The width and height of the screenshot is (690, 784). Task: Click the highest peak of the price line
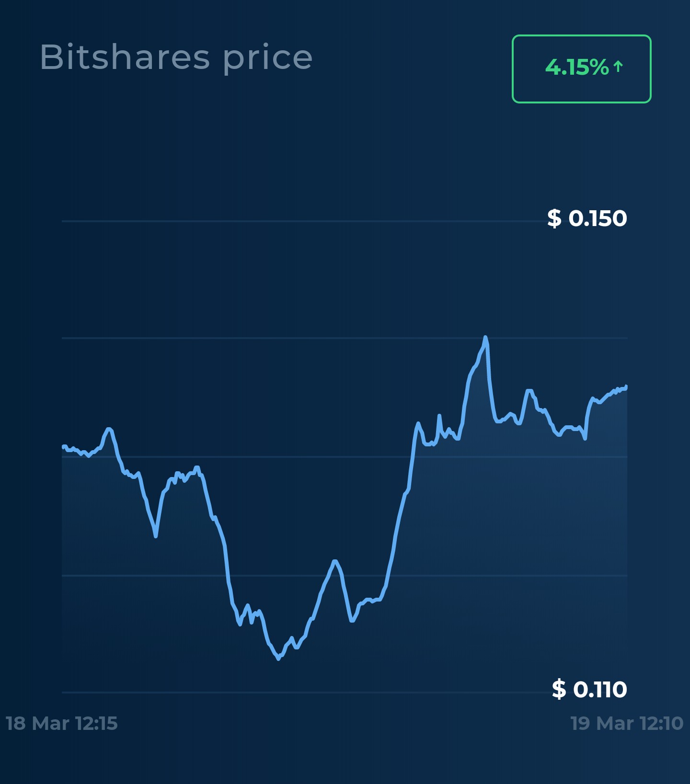coord(485,338)
